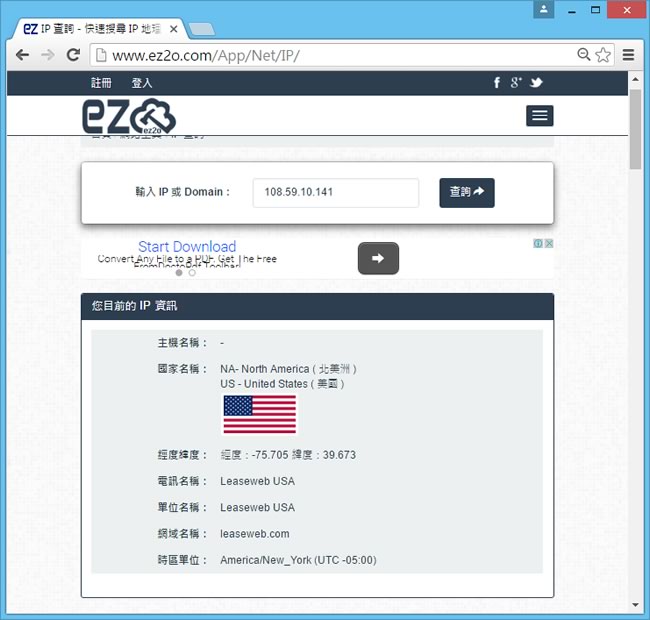Open the Twitter bird icon in the site header
The image size is (650, 620).
pos(536,82)
